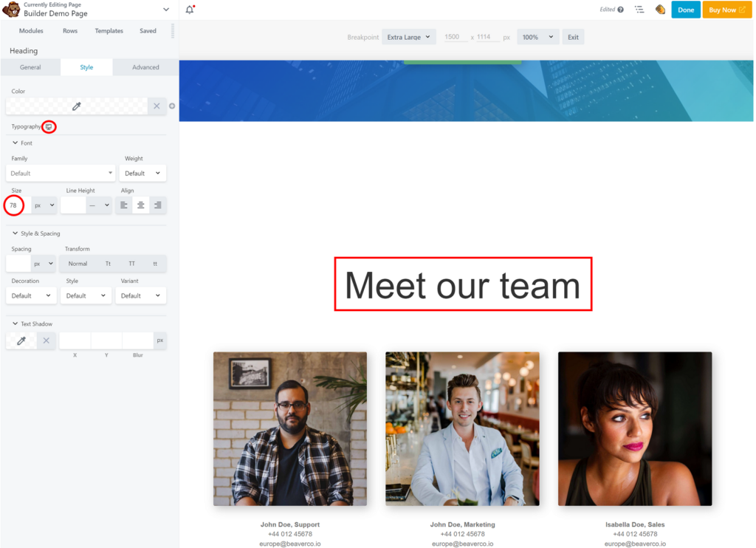Open the font Size unit dropdown
The width and height of the screenshot is (756, 548).
pyautogui.click(x=44, y=205)
